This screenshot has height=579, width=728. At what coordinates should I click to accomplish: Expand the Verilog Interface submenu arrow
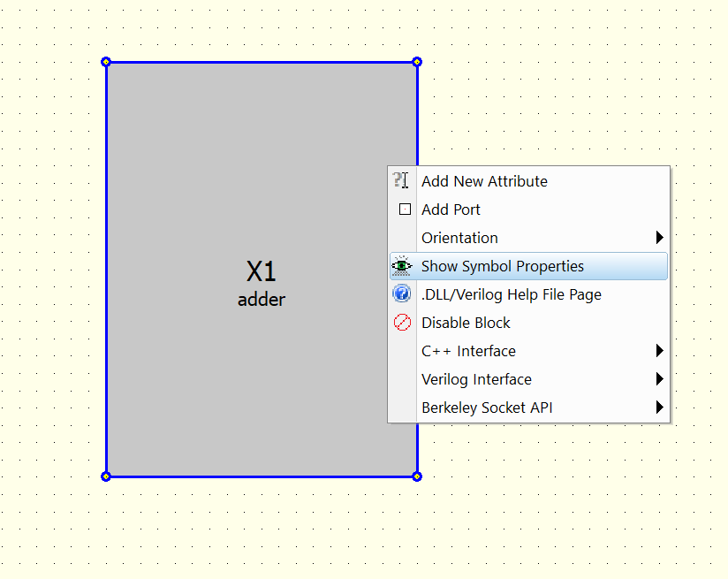coord(659,379)
